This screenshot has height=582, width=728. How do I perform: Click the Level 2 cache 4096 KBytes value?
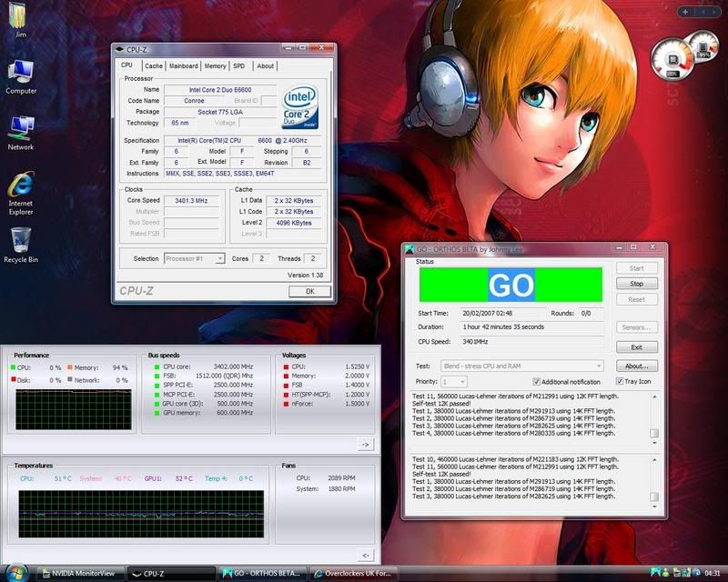294,223
